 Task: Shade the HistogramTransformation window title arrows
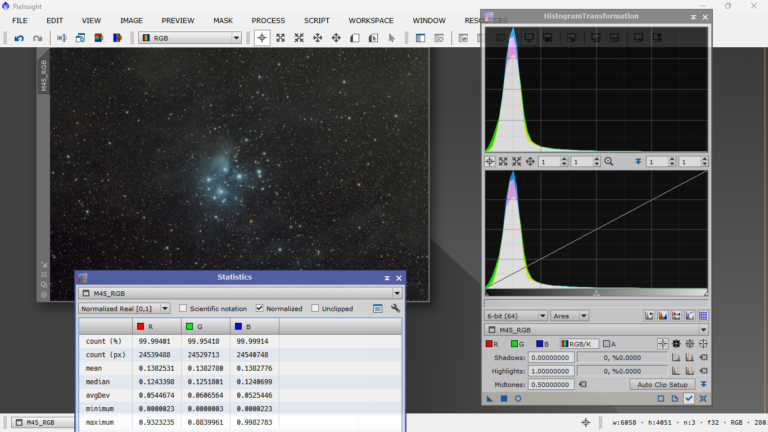point(694,17)
